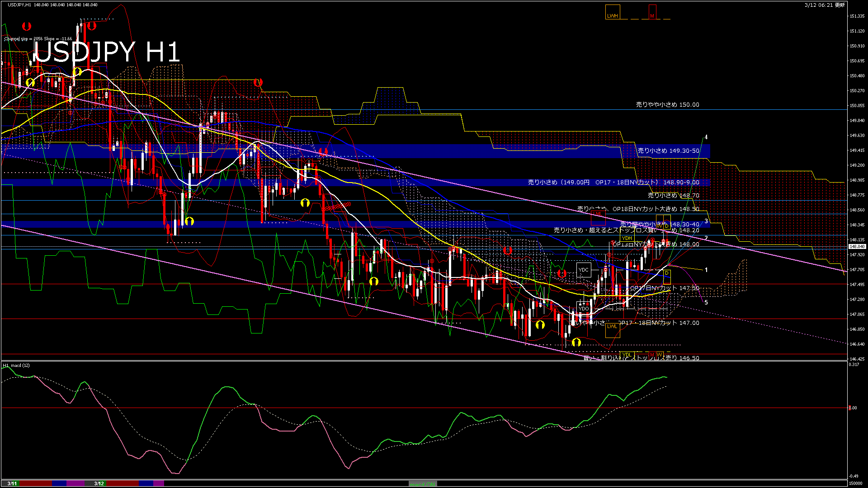Click the YDC label box
This screenshot has height=488, width=868.
584,270
